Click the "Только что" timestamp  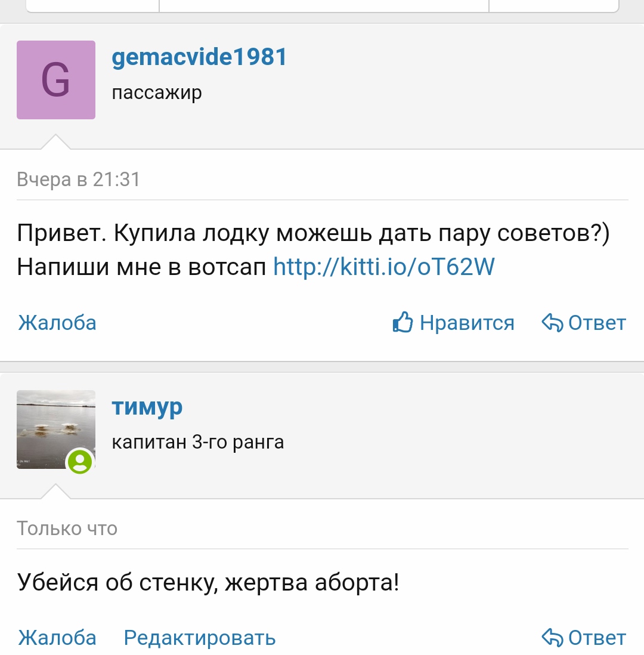click(67, 529)
